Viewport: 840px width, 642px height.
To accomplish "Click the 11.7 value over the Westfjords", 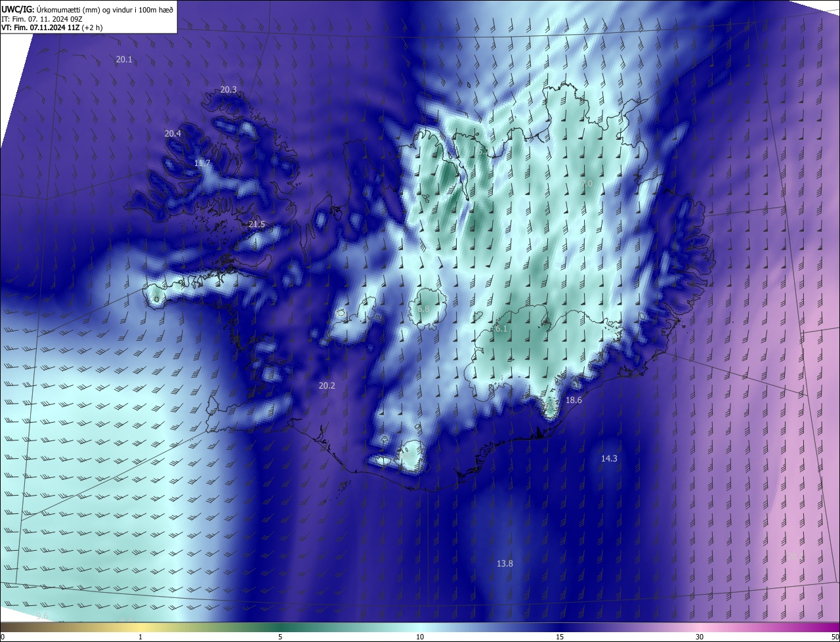I will [x=202, y=163].
